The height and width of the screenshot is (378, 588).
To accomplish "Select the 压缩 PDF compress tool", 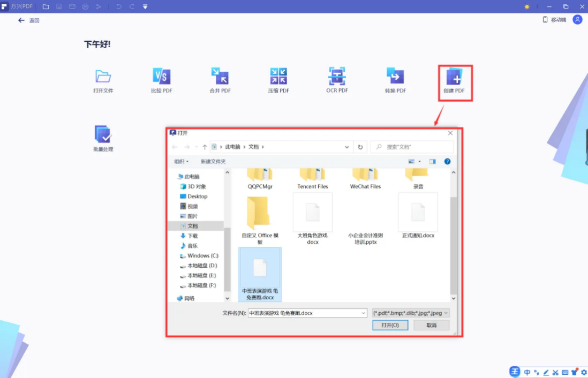I will (x=278, y=77).
